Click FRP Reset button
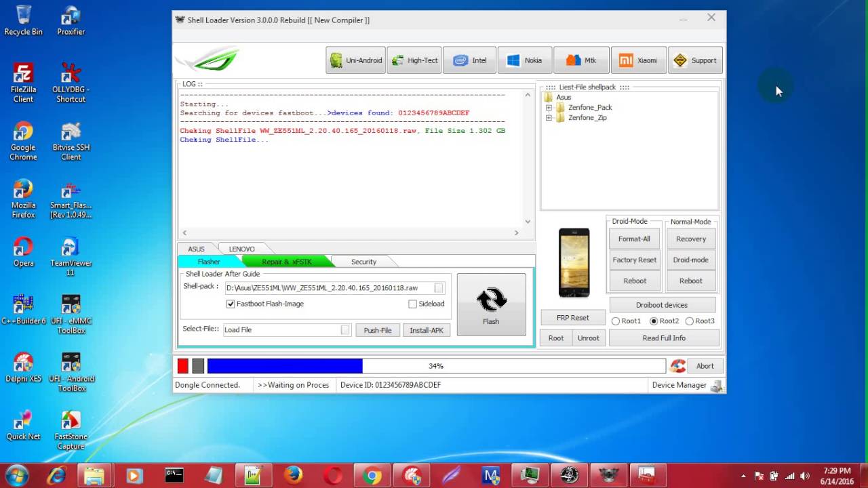 coord(573,317)
